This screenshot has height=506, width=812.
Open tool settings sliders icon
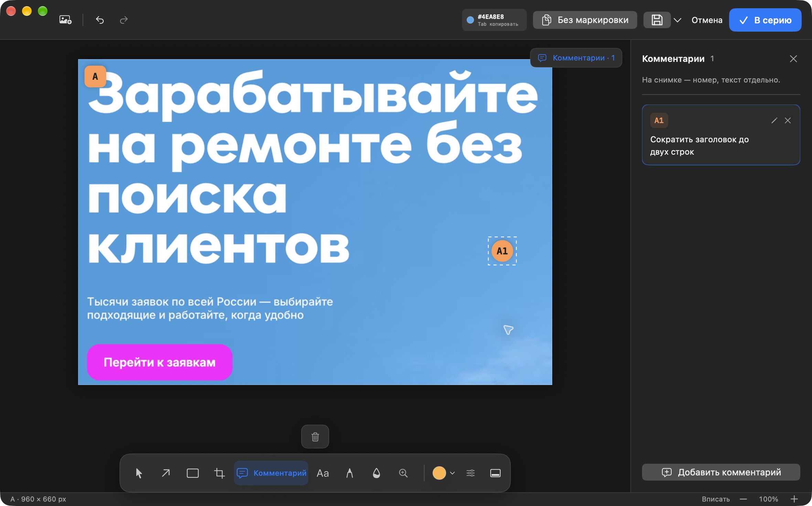[470, 473]
